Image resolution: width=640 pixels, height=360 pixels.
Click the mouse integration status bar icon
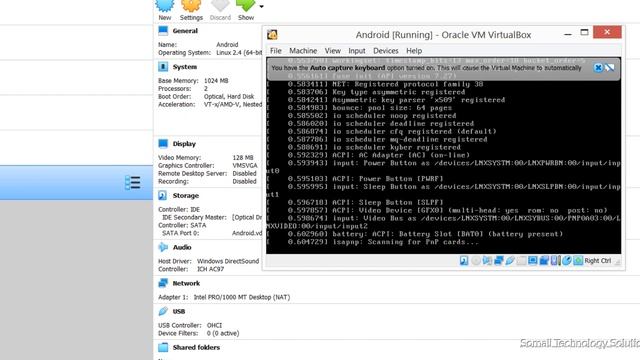[x=567, y=260]
